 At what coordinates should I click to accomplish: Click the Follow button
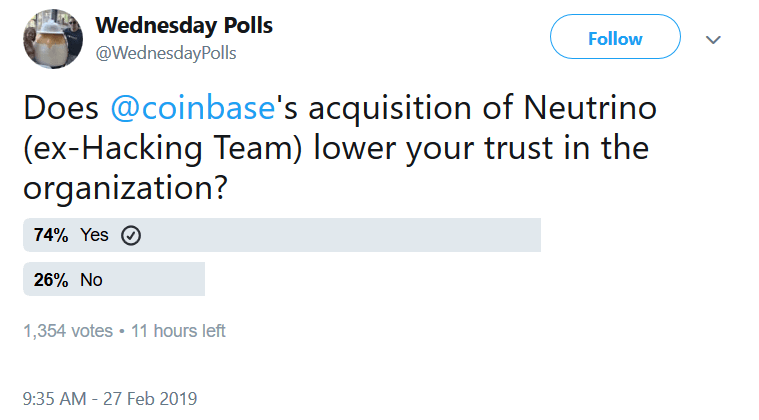click(x=615, y=37)
